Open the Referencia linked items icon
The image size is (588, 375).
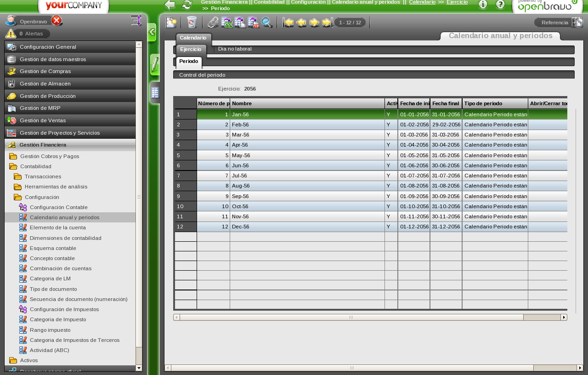[x=577, y=22]
